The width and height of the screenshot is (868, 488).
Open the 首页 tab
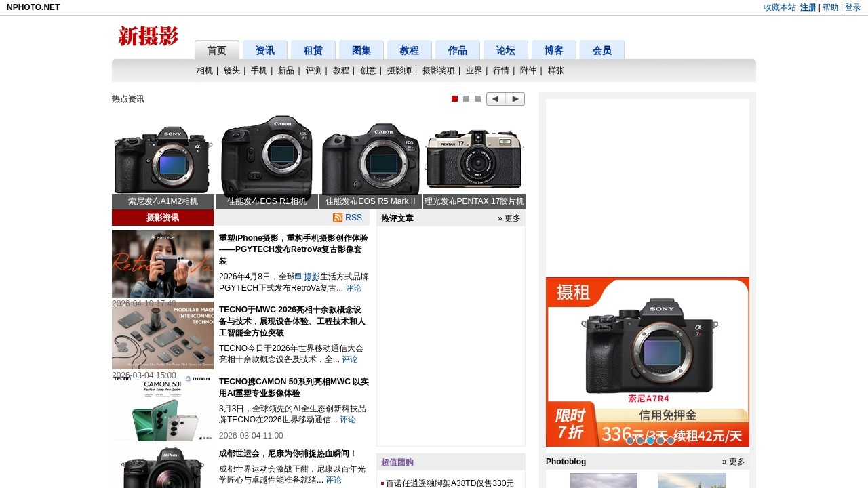point(217,50)
